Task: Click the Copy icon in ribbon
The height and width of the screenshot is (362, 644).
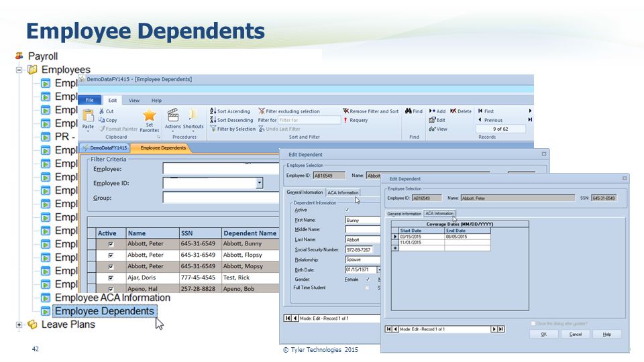Action: [101, 120]
